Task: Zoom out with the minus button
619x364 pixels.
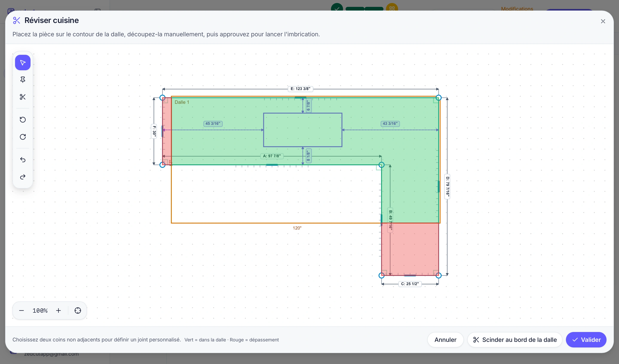Action: pyautogui.click(x=21, y=310)
